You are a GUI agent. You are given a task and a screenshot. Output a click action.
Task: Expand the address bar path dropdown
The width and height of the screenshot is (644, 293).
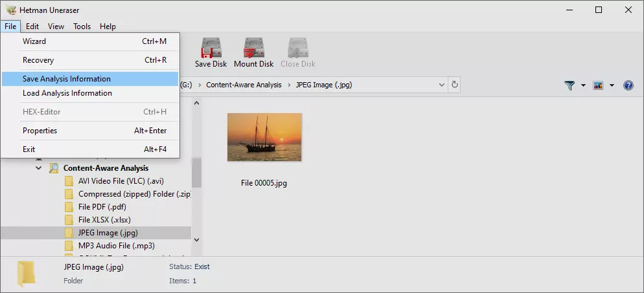(x=441, y=85)
